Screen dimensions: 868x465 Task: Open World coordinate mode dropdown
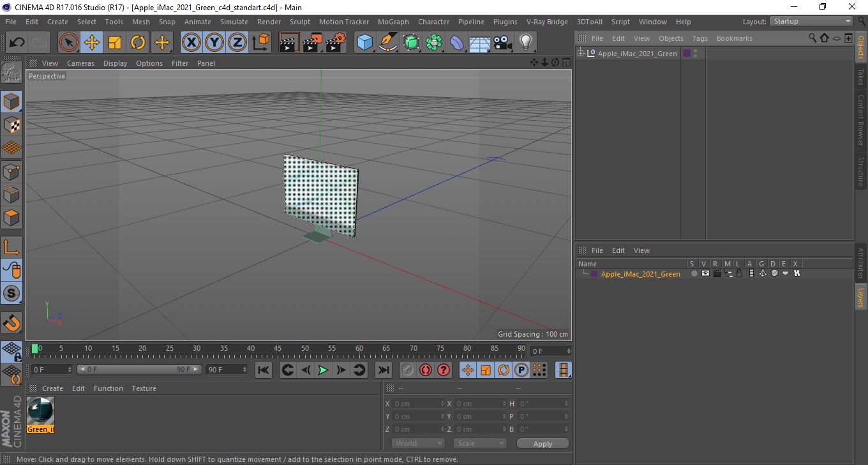click(418, 443)
